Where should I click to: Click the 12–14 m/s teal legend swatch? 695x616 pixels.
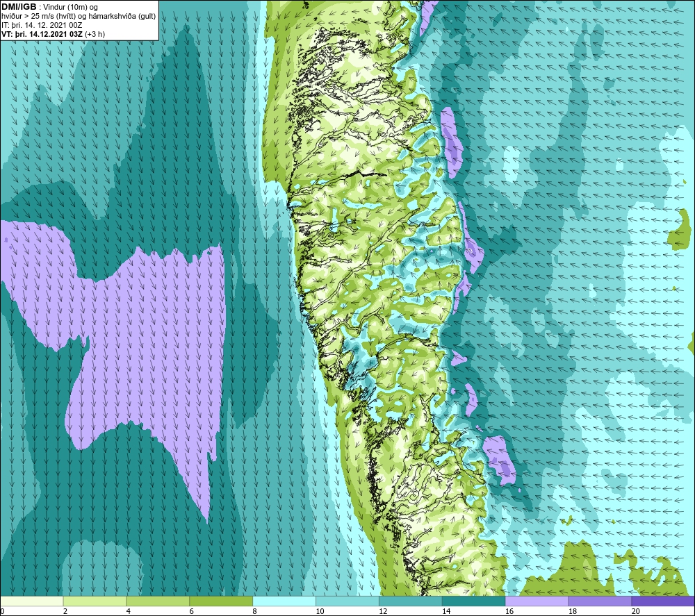coord(411,601)
